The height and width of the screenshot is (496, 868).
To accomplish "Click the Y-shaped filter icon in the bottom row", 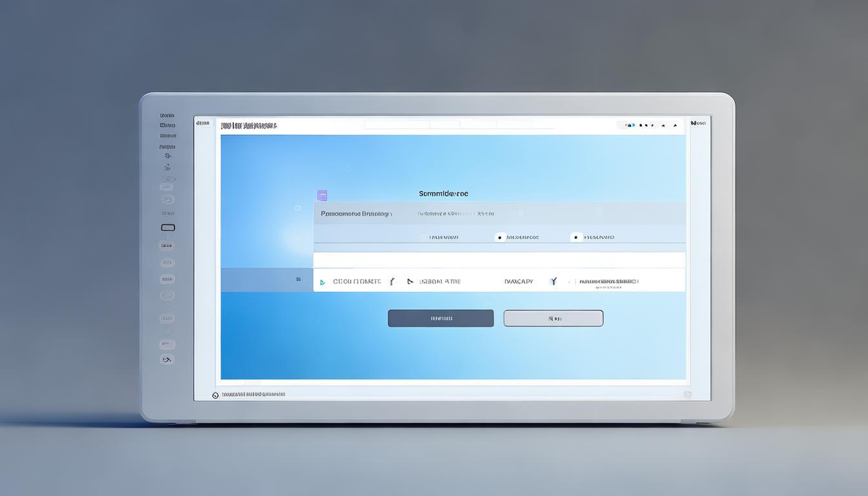I will pyautogui.click(x=553, y=282).
